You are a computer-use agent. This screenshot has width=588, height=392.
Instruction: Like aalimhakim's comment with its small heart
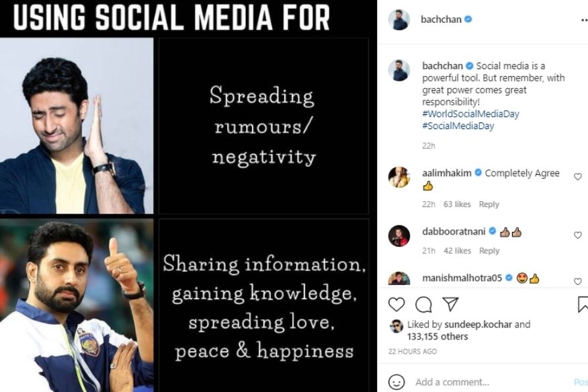(578, 177)
